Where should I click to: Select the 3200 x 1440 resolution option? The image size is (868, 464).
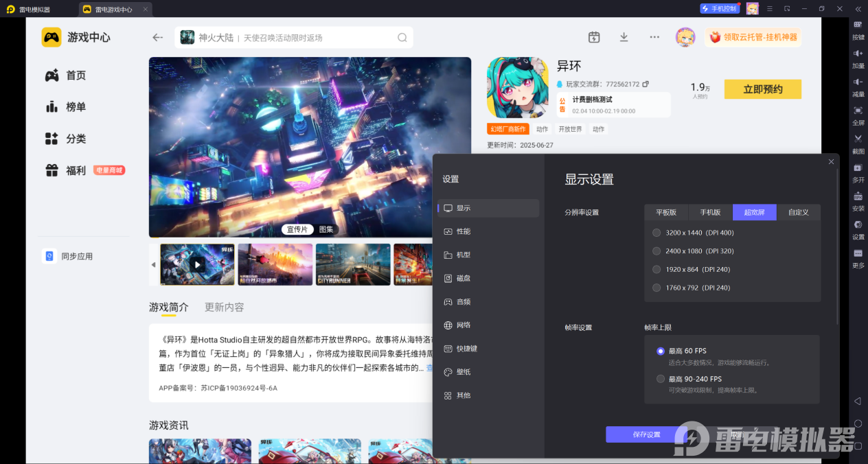tap(656, 233)
